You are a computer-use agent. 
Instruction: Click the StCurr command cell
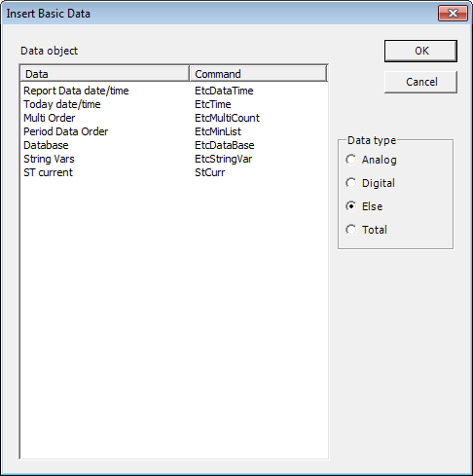tap(209, 172)
